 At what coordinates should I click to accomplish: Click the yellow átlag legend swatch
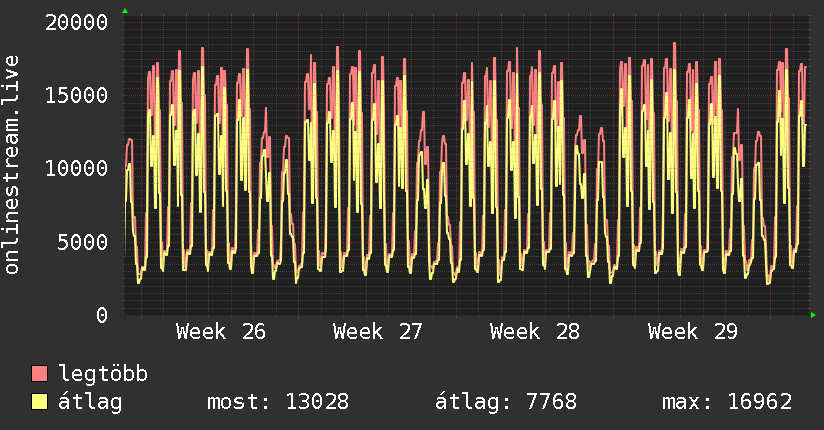pos(39,402)
